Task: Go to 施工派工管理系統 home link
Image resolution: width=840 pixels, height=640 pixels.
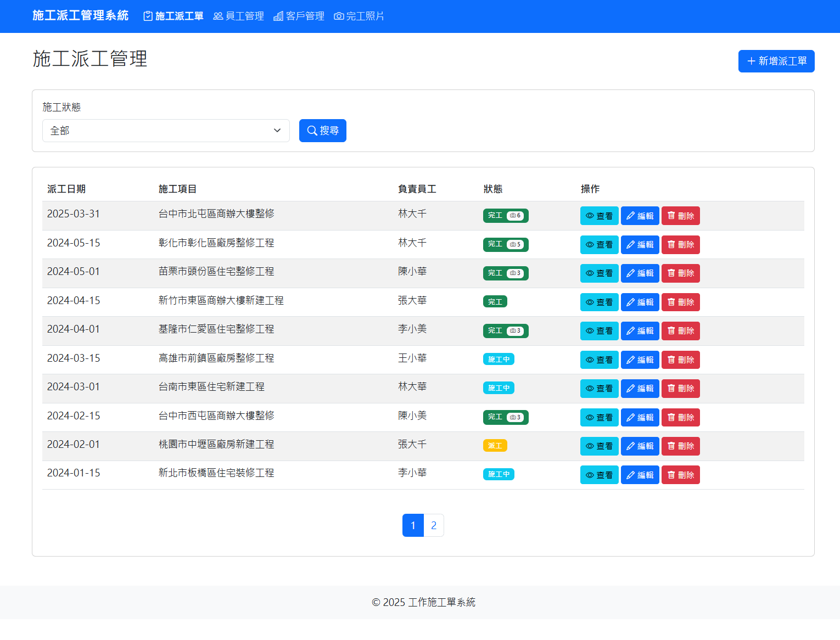Action: (80, 16)
